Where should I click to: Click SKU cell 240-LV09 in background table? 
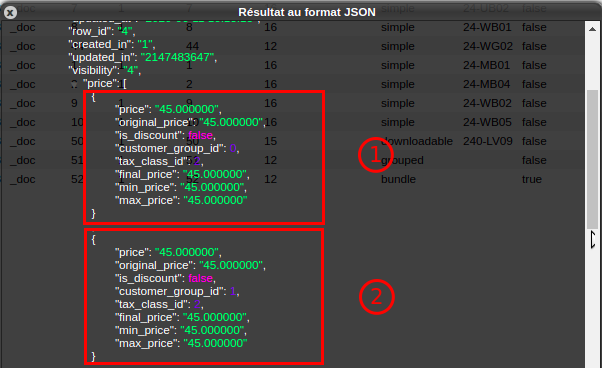(x=488, y=141)
